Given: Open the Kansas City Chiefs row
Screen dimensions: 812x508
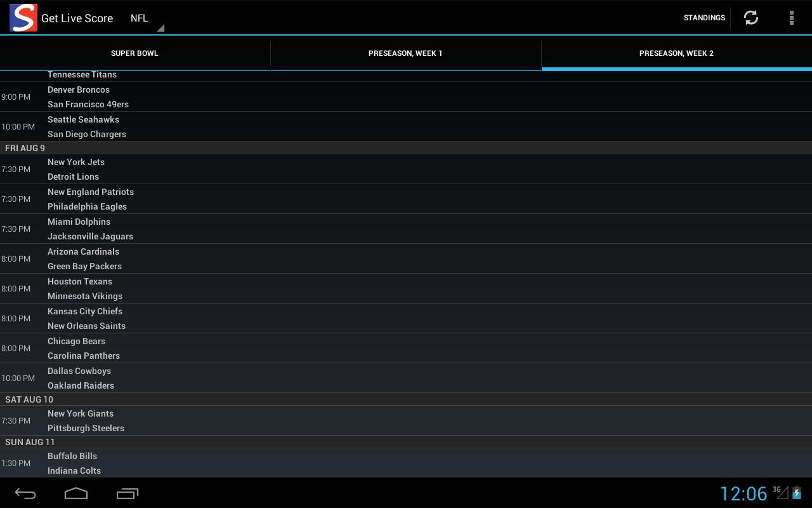Looking at the screenshot, I should [85, 311].
